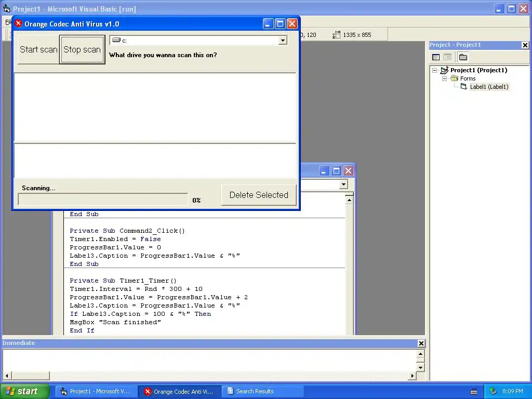
Task: Select Project1 (Project1) in the project tree
Action: [x=478, y=70]
